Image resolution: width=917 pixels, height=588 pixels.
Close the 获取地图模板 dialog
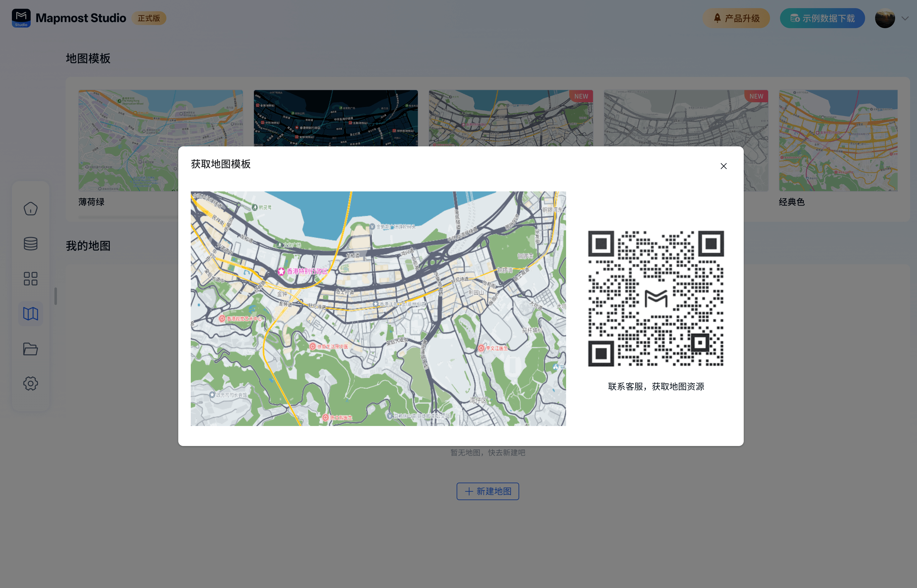pyautogui.click(x=723, y=166)
